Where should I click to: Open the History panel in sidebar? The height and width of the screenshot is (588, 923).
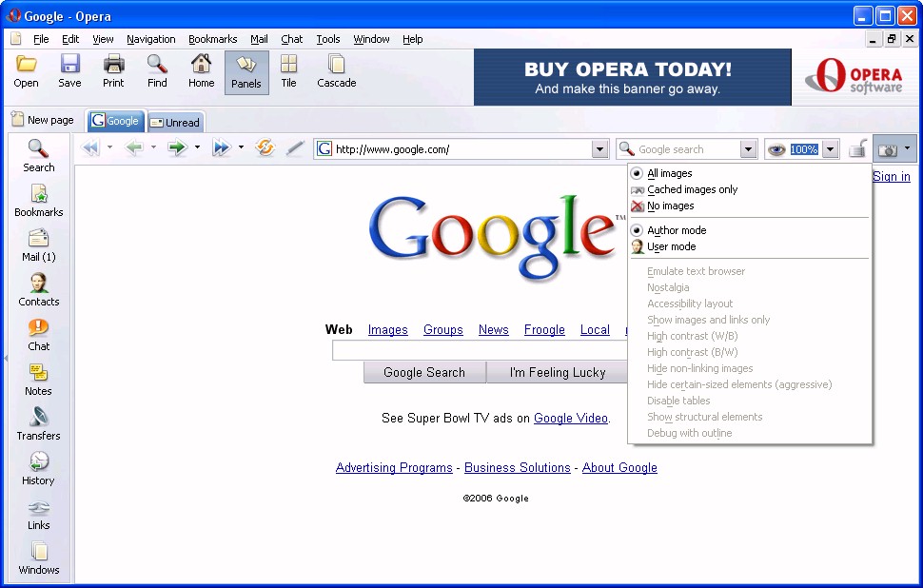click(x=38, y=468)
